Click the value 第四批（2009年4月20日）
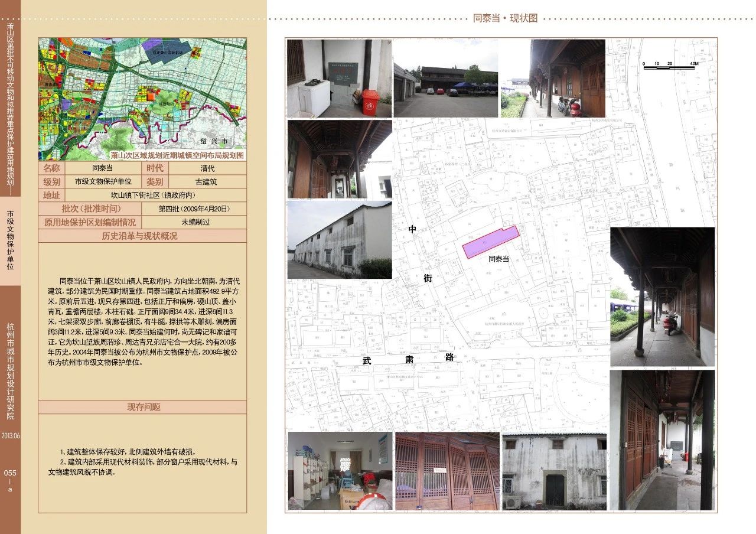Image resolution: width=756 pixels, height=534 pixels. (x=194, y=209)
